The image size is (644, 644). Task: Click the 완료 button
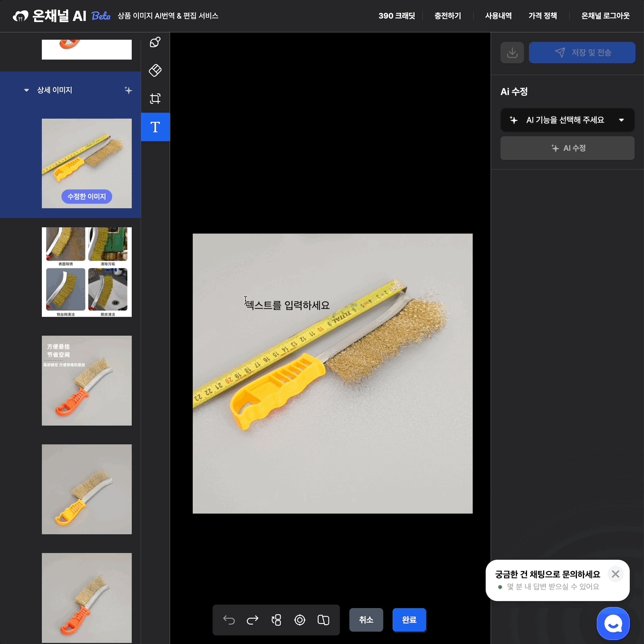(x=409, y=620)
